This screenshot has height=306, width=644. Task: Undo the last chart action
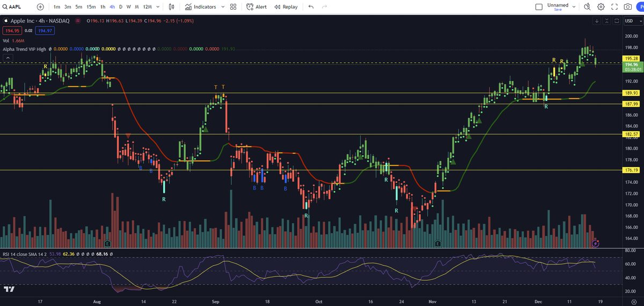point(311,7)
